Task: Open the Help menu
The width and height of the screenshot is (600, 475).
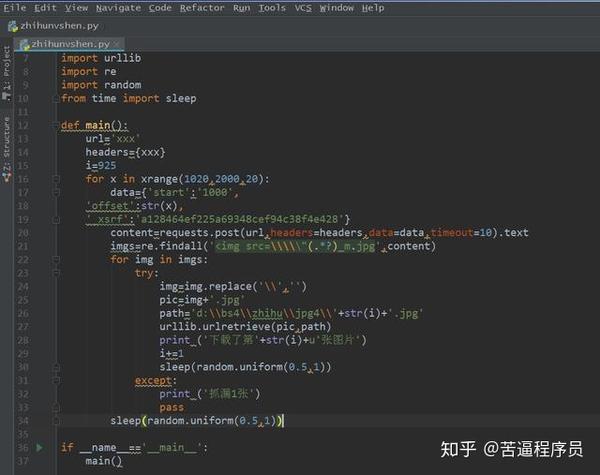Action: (x=373, y=8)
